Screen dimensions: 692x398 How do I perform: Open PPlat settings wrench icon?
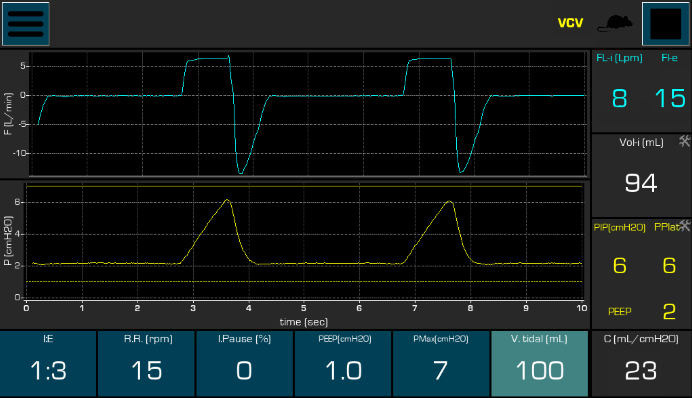point(684,225)
